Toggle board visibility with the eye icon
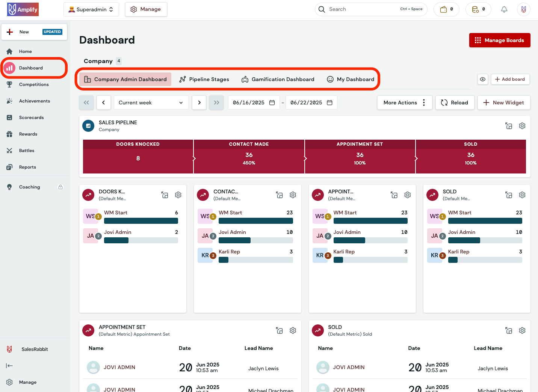Image resolution: width=538 pixels, height=392 pixels. (x=483, y=79)
